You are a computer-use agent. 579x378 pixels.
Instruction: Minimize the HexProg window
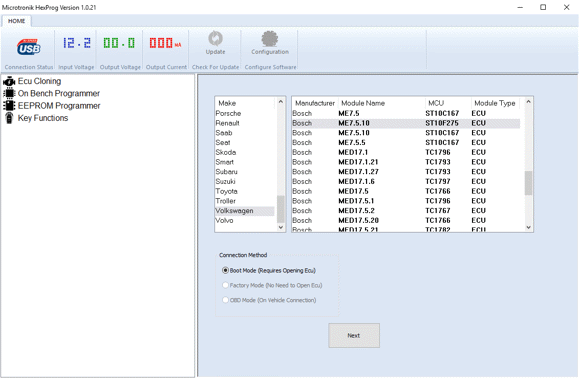click(x=520, y=7)
